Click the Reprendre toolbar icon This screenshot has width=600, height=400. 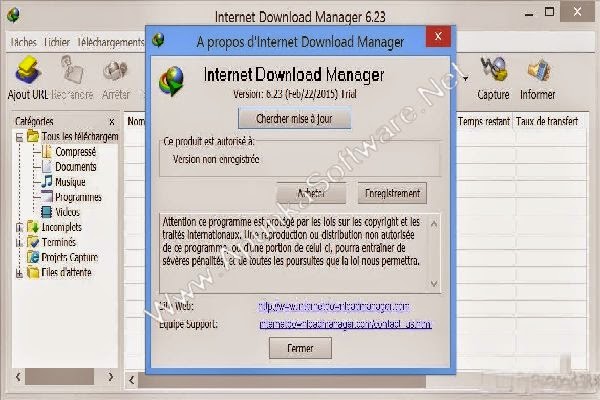[x=73, y=70]
